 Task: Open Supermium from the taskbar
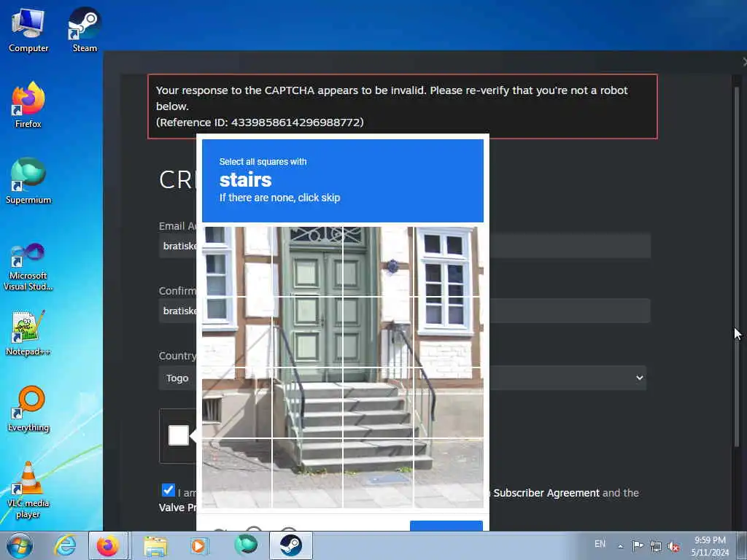coord(246,545)
